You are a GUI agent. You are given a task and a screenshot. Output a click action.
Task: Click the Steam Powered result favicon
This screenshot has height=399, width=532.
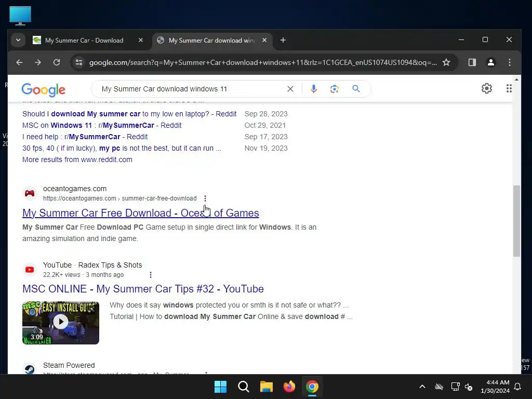tap(30, 369)
